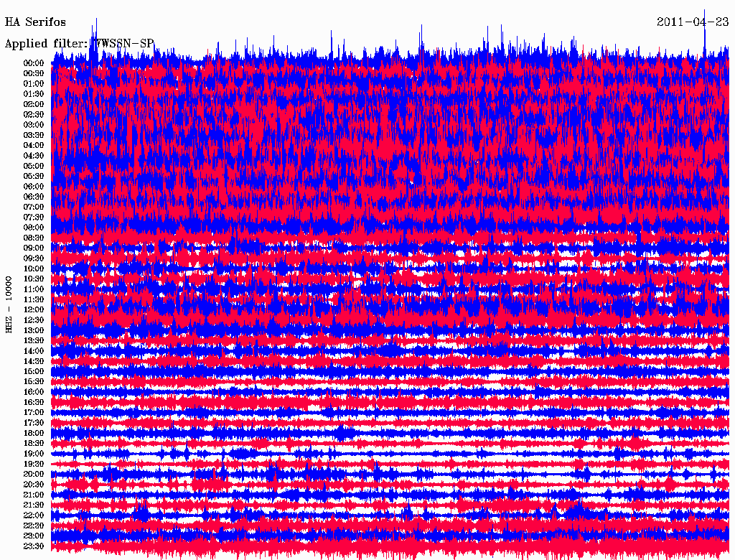Select the 10:00 time label
The width and height of the screenshot is (735, 560).
click(34, 269)
